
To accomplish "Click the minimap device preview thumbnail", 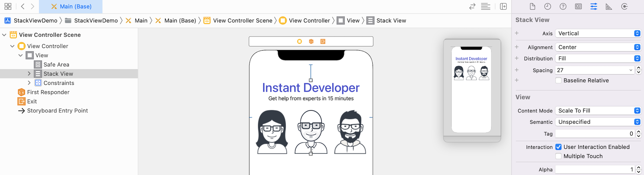I will click(471, 90).
